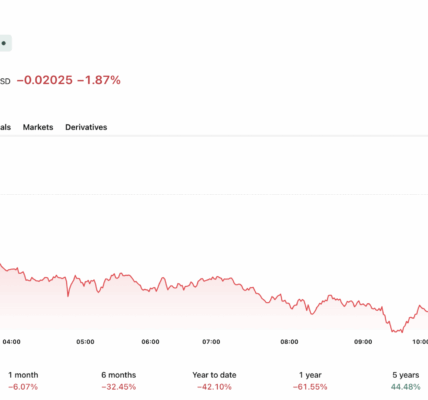Open the Markets tab
Screen dimensions: 428x400
[38, 127]
